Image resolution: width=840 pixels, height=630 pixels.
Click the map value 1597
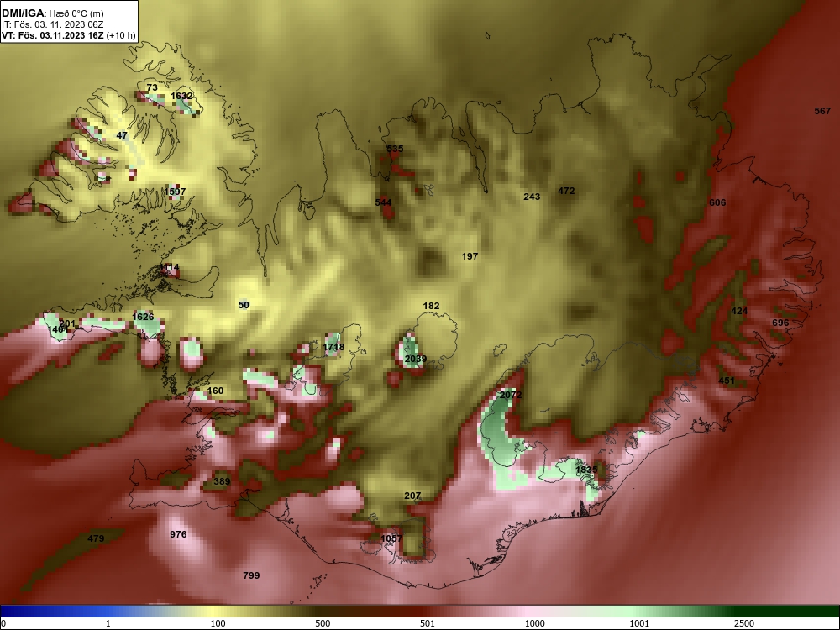(x=176, y=192)
